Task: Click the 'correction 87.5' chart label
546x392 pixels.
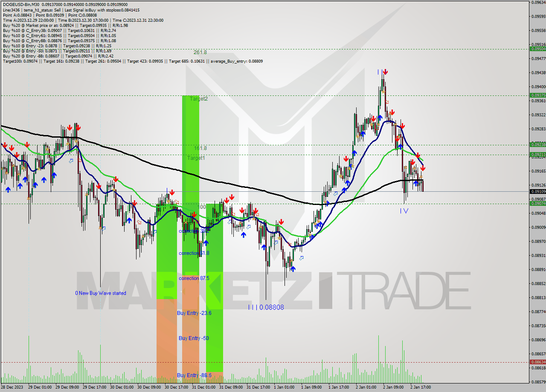Action: click(194, 278)
